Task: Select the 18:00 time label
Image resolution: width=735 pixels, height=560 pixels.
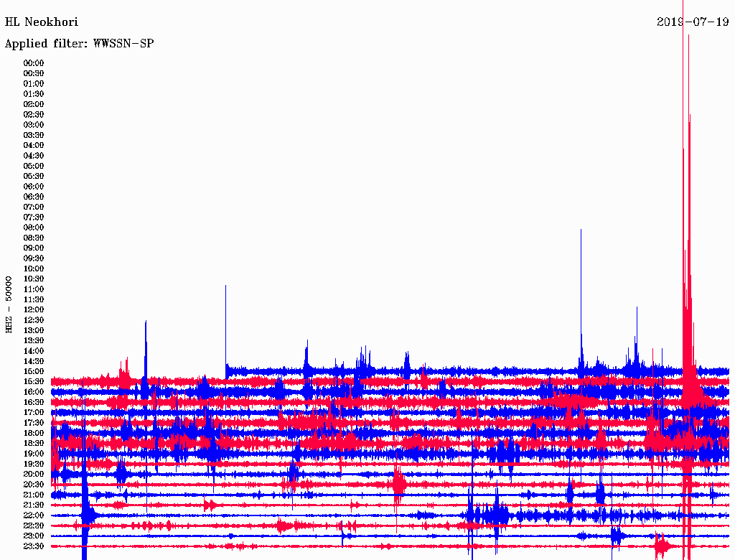Action: (34, 434)
